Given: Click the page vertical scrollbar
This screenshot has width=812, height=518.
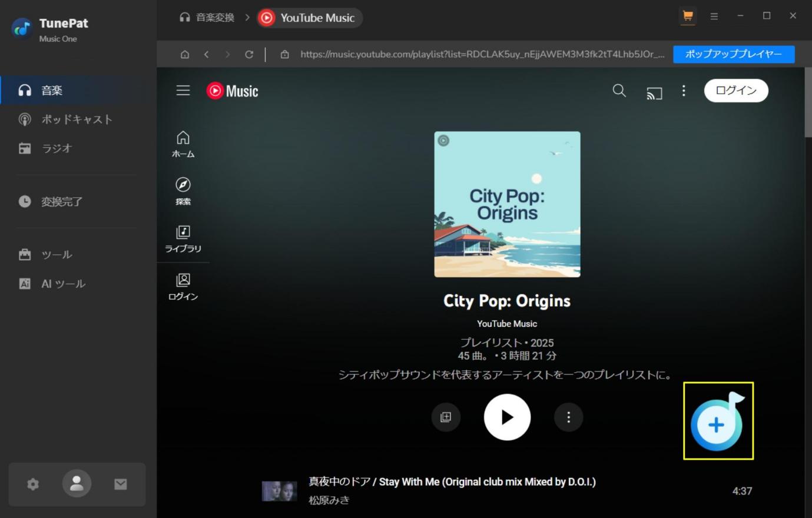Looking at the screenshot, I should 808,103.
